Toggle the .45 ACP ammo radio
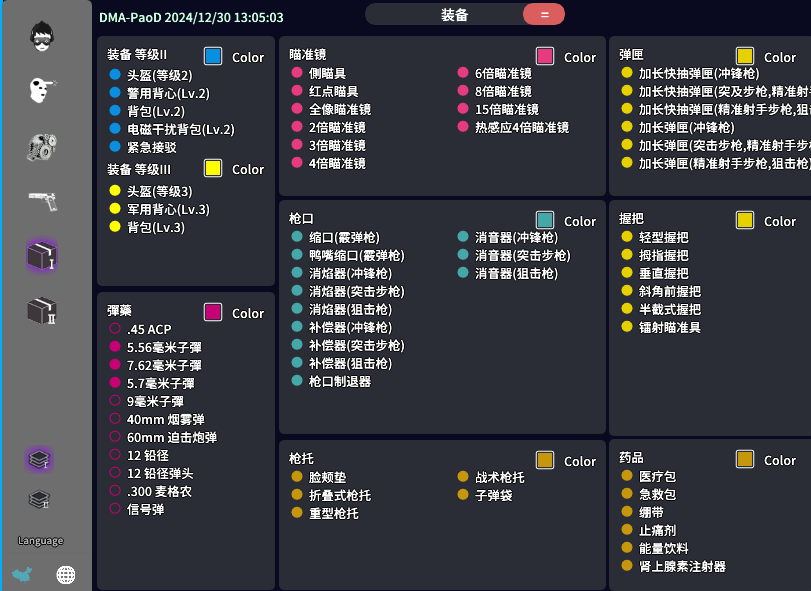Image resolution: width=811 pixels, height=591 pixels. click(x=115, y=329)
